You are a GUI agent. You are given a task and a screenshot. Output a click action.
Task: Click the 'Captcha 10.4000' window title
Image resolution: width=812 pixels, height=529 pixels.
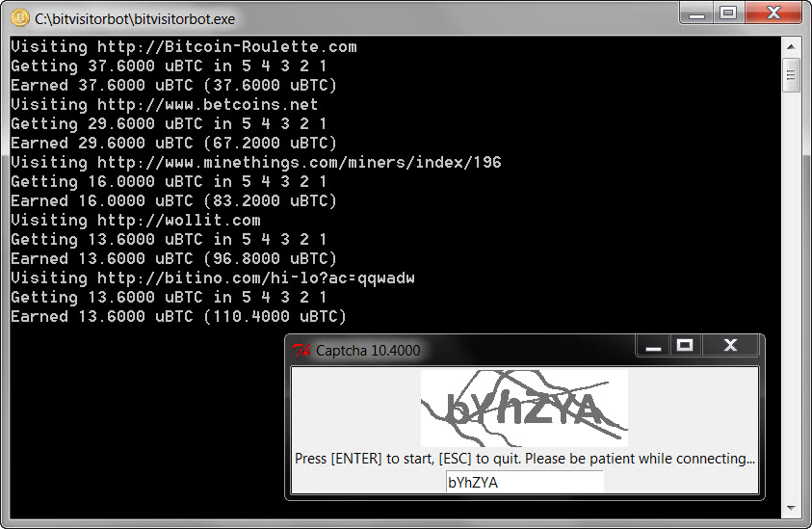click(368, 351)
